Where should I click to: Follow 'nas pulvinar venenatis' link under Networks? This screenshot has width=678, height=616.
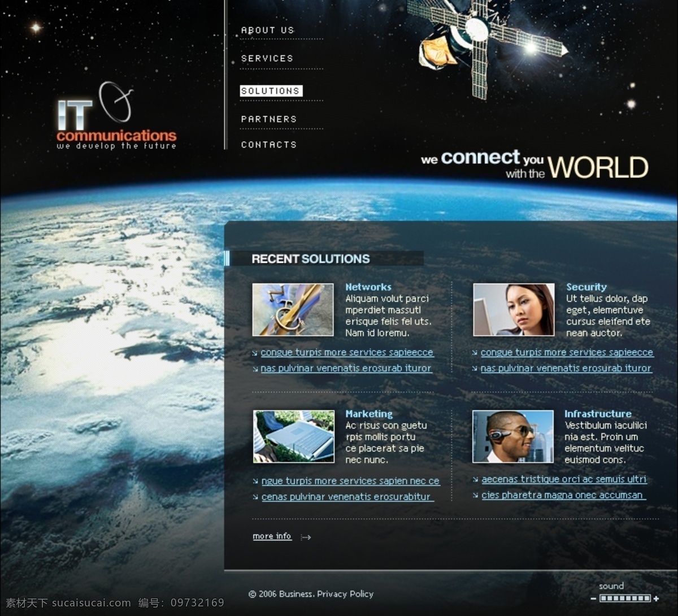(x=346, y=368)
